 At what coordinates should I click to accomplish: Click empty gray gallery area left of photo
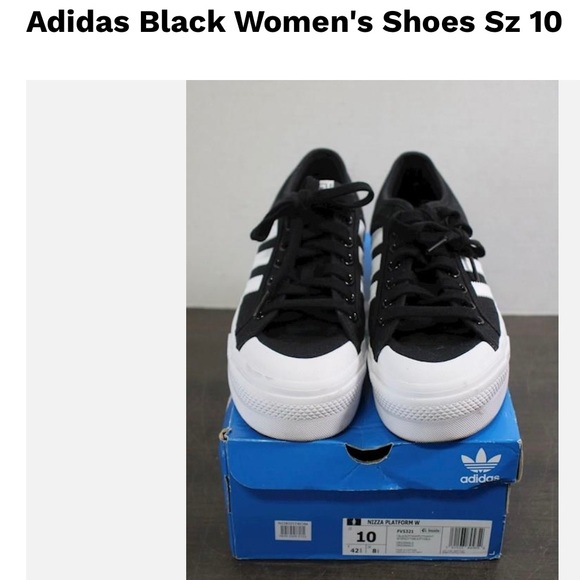(106, 329)
